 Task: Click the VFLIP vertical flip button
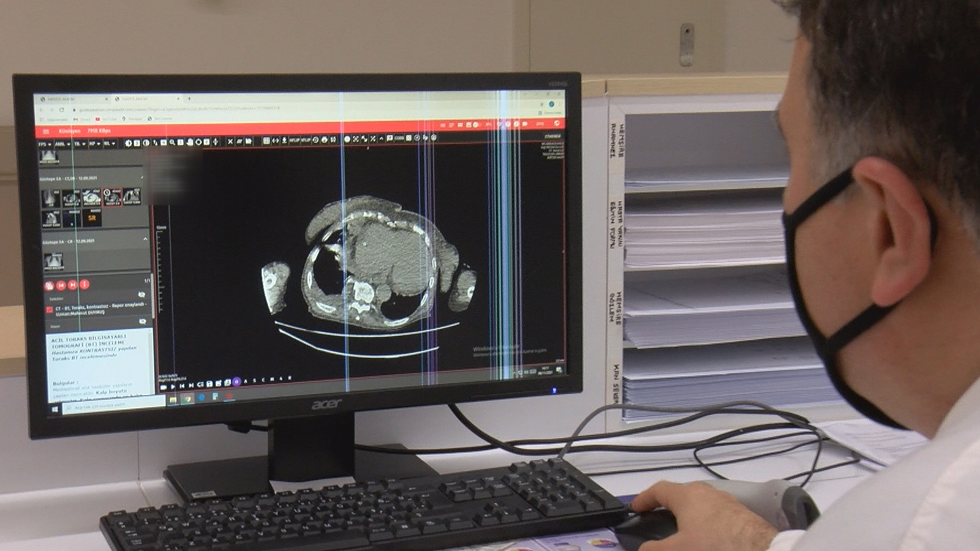(x=306, y=140)
